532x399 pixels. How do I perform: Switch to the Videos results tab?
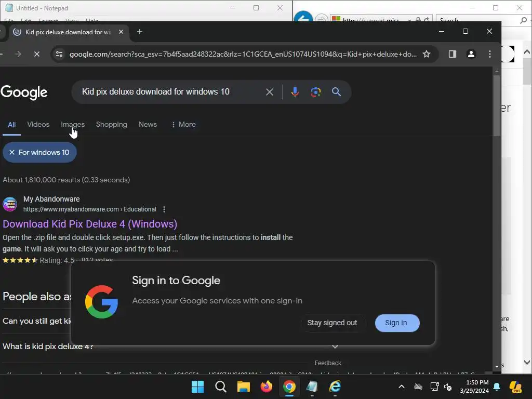(38, 125)
